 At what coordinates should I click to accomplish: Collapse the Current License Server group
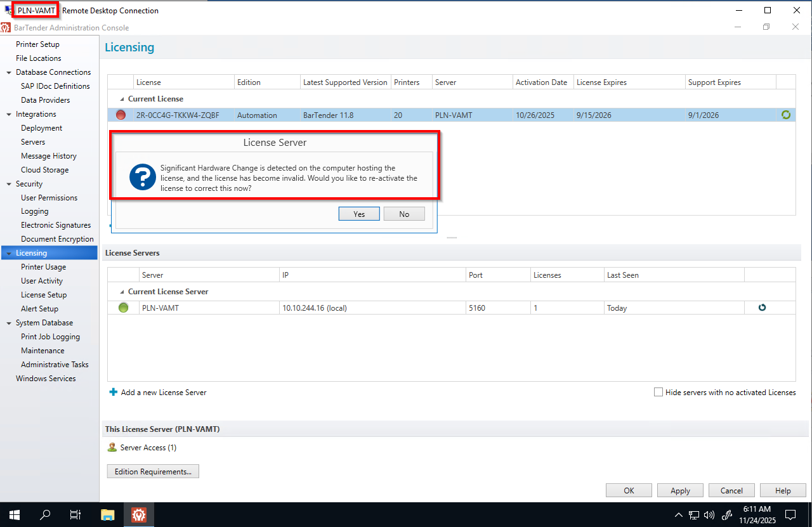tap(122, 292)
